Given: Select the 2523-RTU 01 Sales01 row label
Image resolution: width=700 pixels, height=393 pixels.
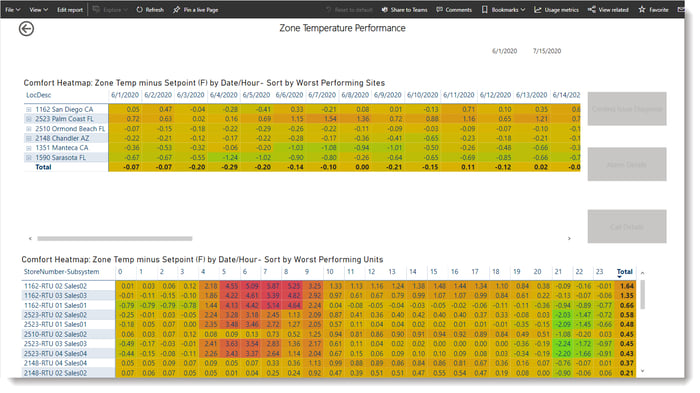Looking at the screenshot, I should pyautogui.click(x=55, y=325).
